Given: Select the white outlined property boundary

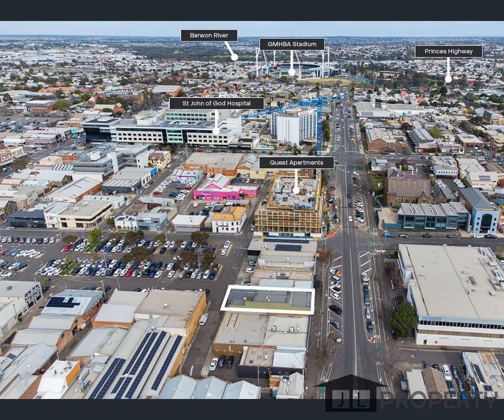Looking at the screenshot, I should (268, 300).
